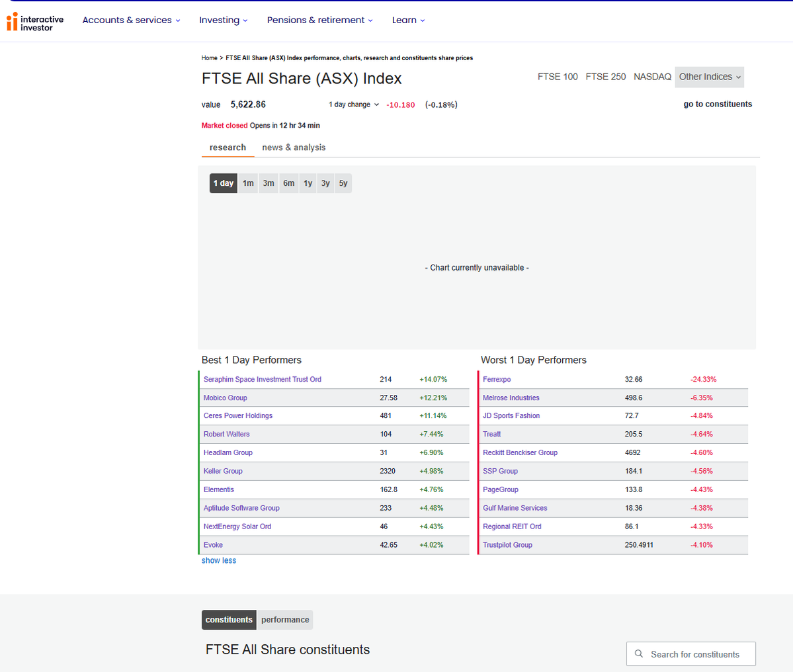793x672 pixels.
Task: Click the index value 5,622.86
Action: (x=248, y=105)
